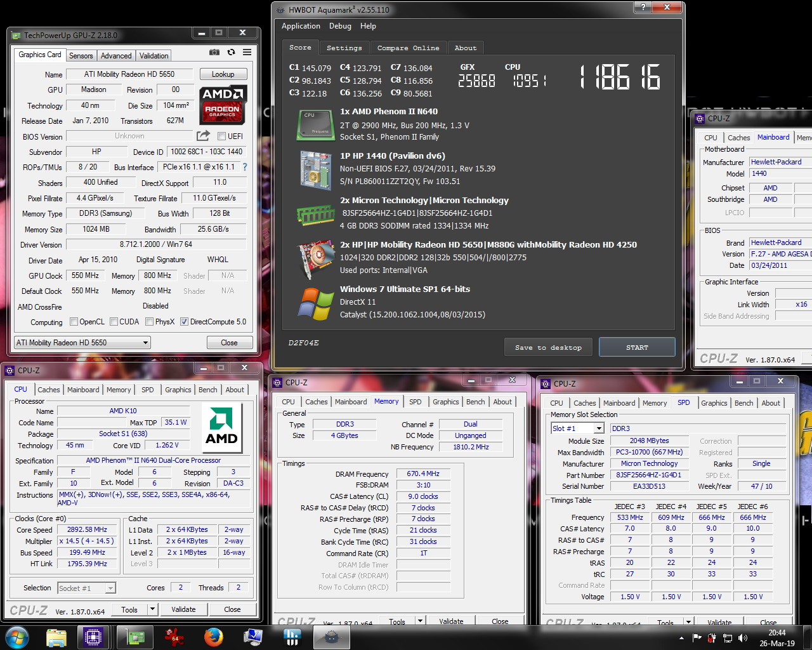
Task: Click the volume speaker tray icon
Action: point(742,638)
